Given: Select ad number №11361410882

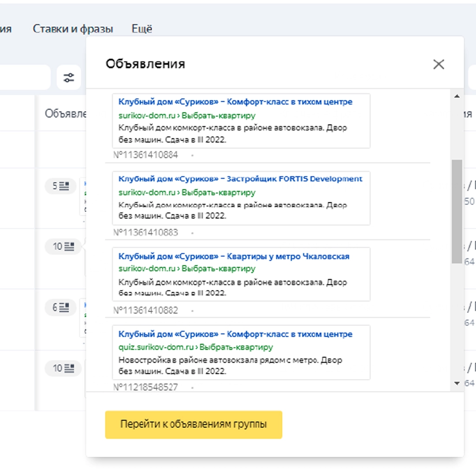Looking at the screenshot, I should (145, 310).
